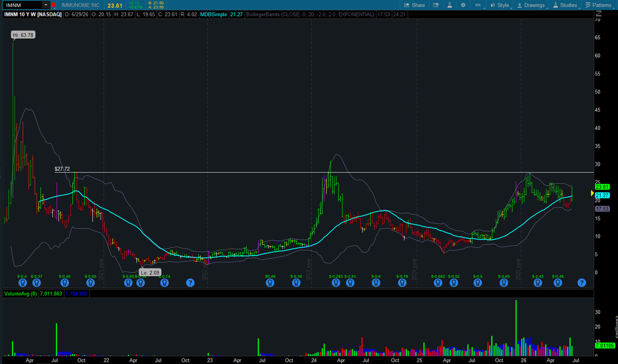Click the earnings bulb labeled $0.46
618x364 pixels.
pyautogui.click(x=270, y=282)
